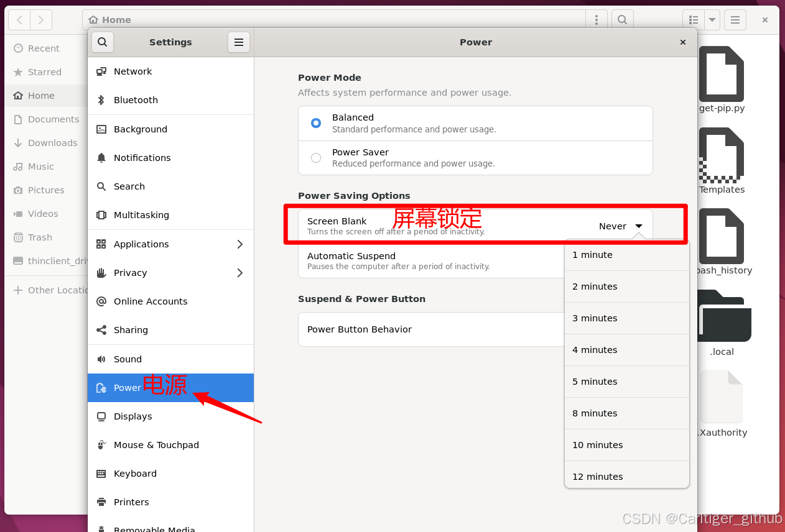This screenshot has height=532, width=785.
Task: Open the Keyboard settings panel
Action: 170,474
